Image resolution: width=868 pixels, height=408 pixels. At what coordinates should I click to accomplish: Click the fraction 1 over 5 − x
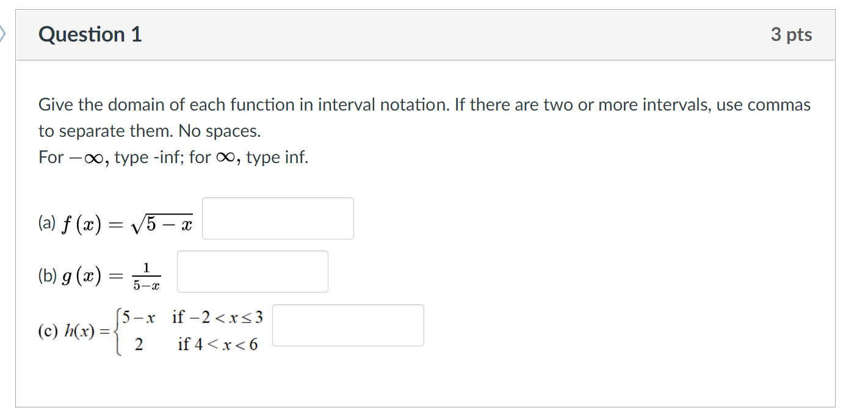[146, 276]
